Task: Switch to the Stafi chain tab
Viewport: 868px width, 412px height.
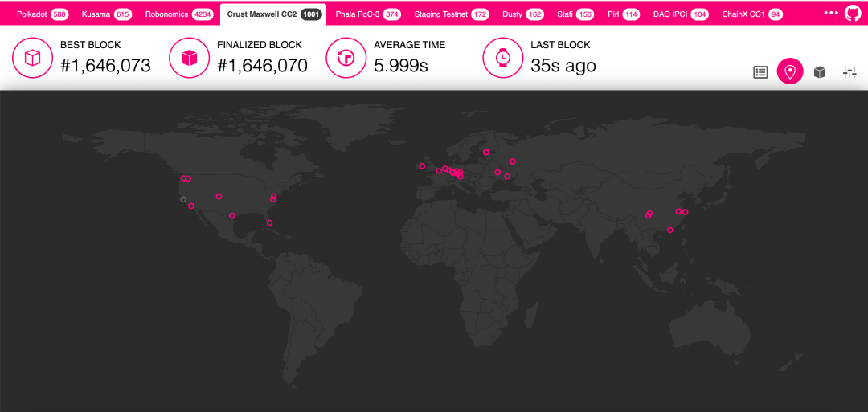Action: click(574, 14)
